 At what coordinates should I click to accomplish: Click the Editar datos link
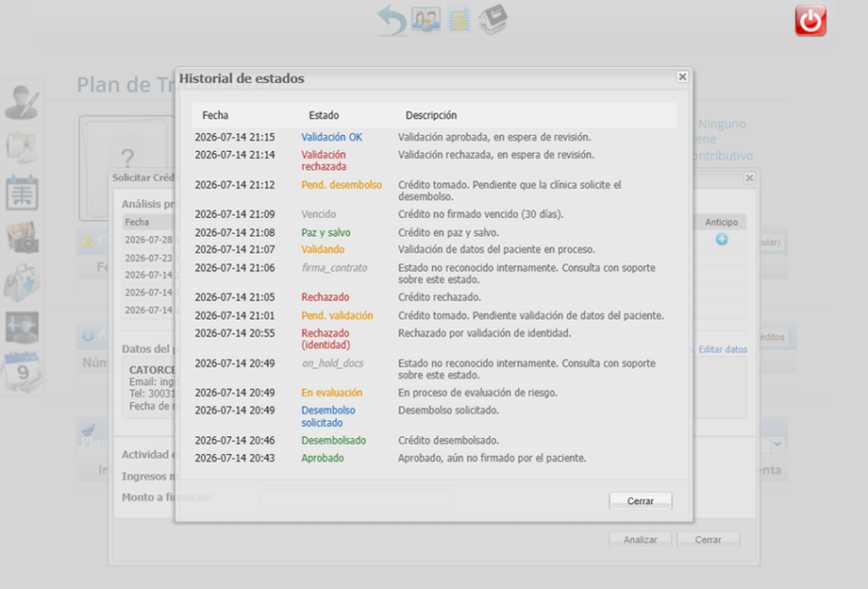(x=723, y=349)
